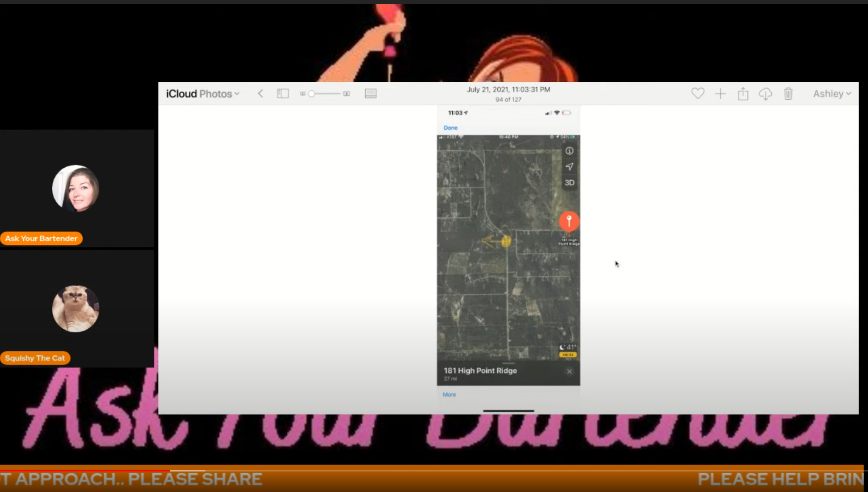
Task: Switch map to 3D view
Action: click(x=570, y=183)
